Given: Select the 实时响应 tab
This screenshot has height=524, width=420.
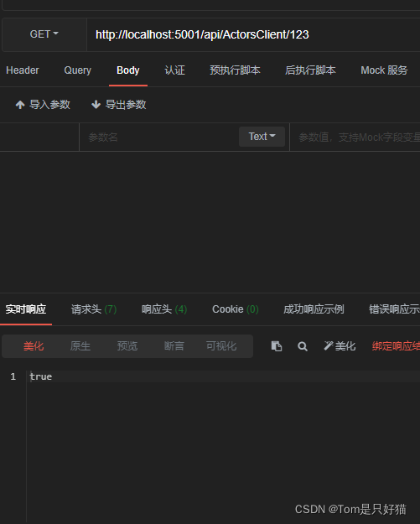Looking at the screenshot, I should 26,309.
